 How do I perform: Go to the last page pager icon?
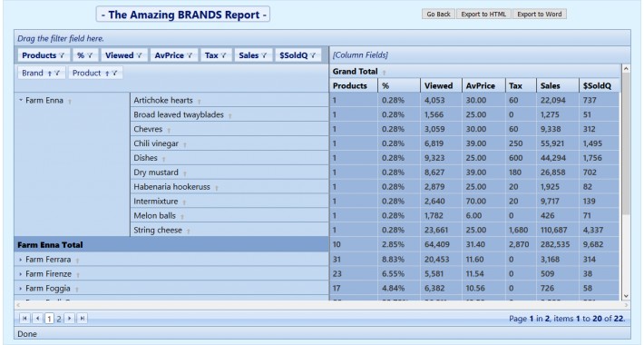click(x=83, y=319)
